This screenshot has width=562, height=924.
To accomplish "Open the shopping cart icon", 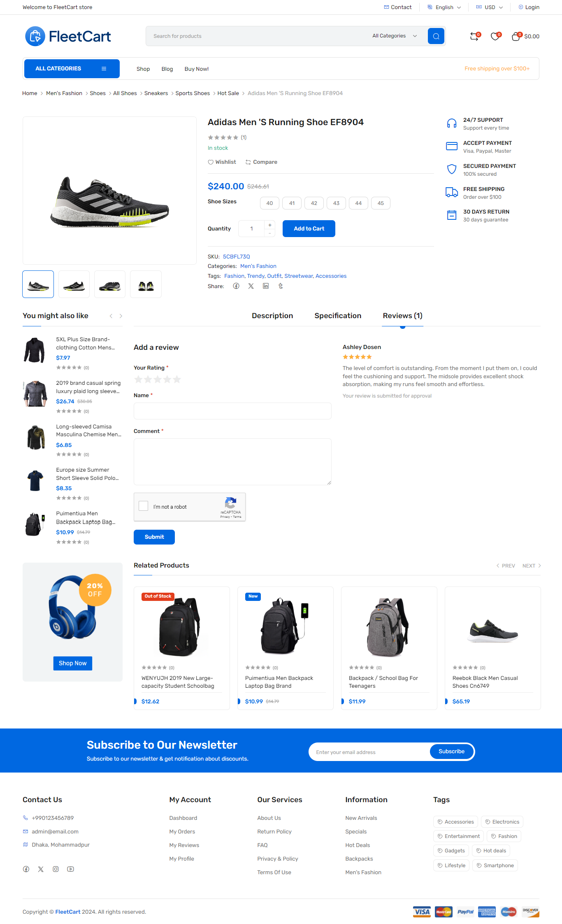I will click(x=516, y=37).
